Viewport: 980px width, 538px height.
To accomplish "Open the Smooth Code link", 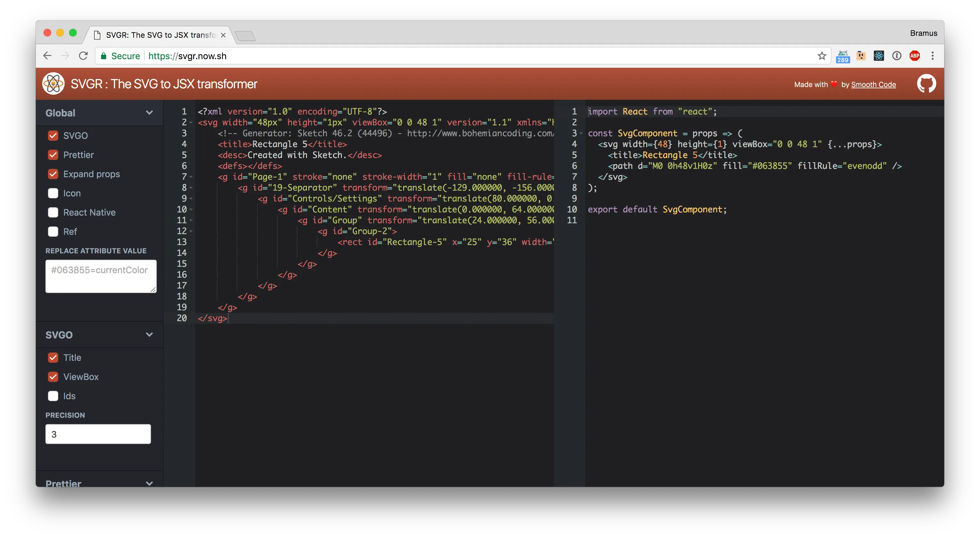I will pyautogui.click(x=873, y=84).
